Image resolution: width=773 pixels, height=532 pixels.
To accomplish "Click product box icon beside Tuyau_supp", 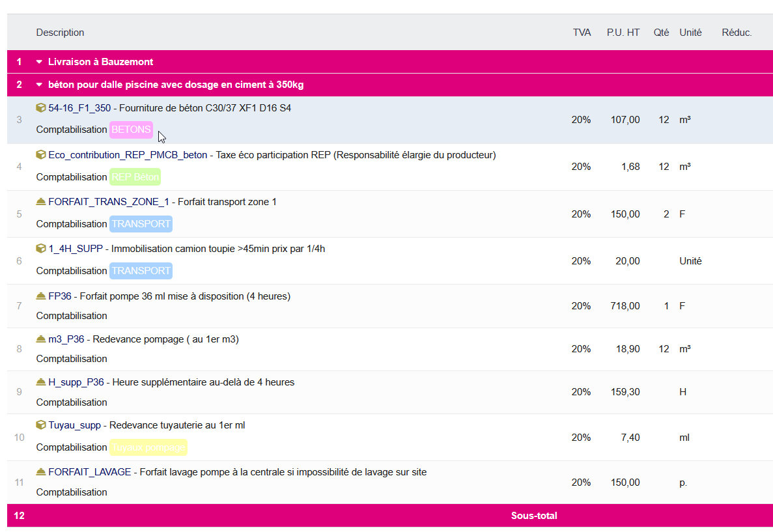I will click(x=41, y=425).
